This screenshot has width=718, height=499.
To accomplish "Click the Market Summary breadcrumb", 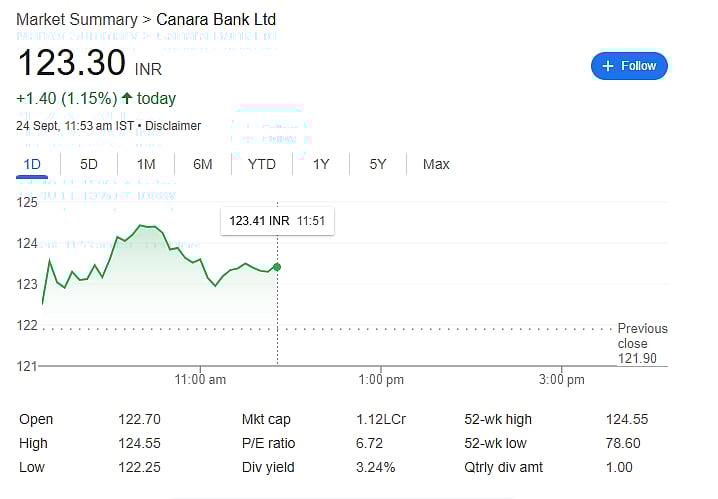I will (77, 20).
